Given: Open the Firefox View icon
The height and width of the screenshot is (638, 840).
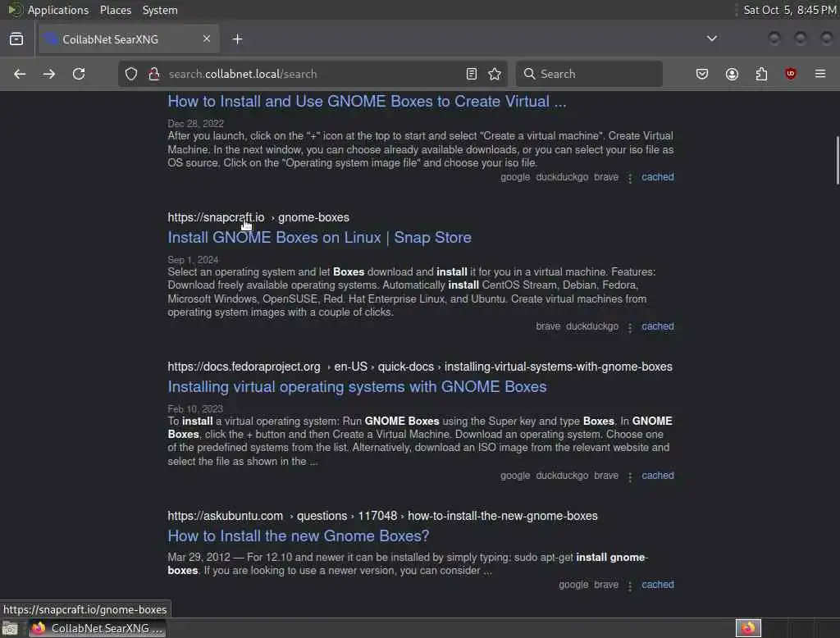Looking at the screenshot, I should 16,39.
